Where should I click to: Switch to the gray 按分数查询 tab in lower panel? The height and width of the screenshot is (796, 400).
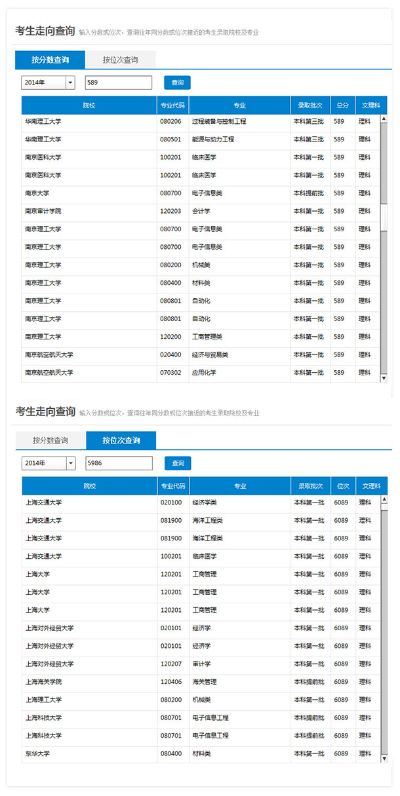pos(50,440)
